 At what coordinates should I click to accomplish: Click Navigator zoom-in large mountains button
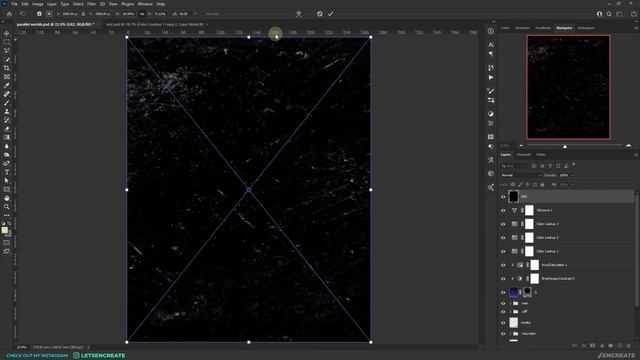[x=629, y=146]
